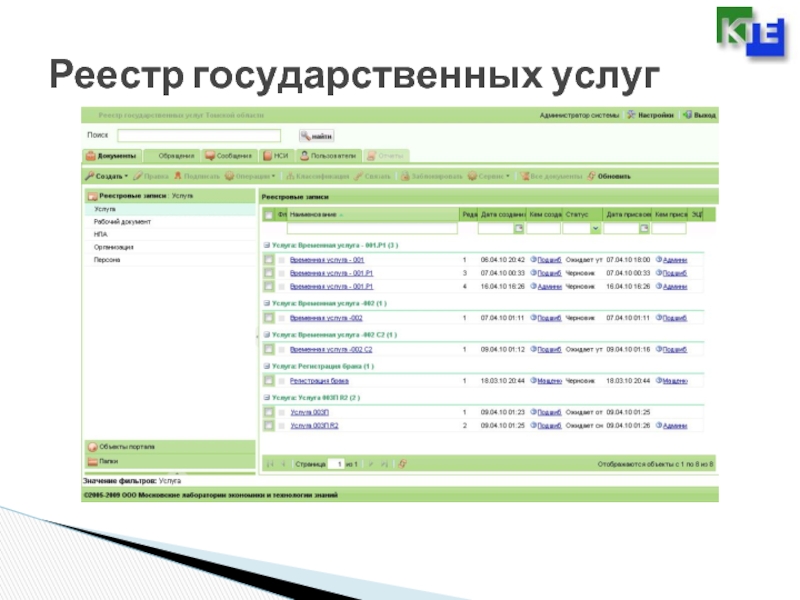Open the Услуга 003П R2 link
Screen dimensions: 800x600
[314, 426]
